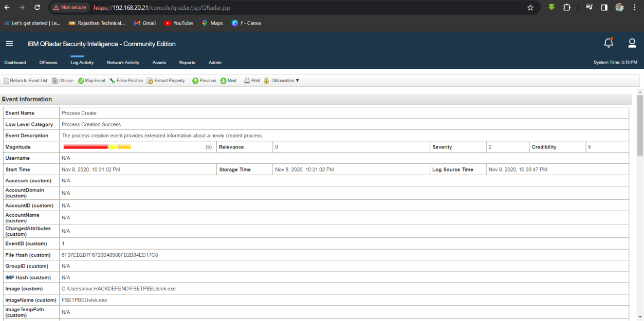The width and height of the screenshot is (644, 321).
Task: Go to the Previous event
Action: (195, 81)
